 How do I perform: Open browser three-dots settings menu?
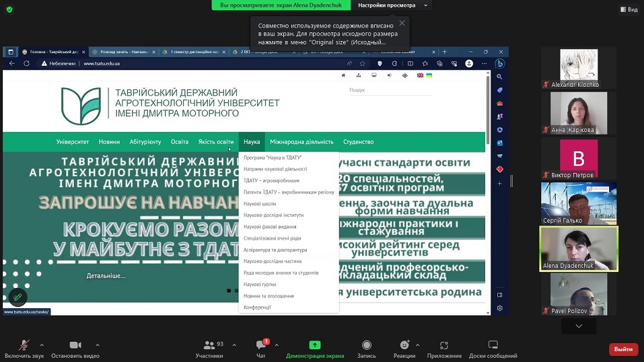point(485,64)
